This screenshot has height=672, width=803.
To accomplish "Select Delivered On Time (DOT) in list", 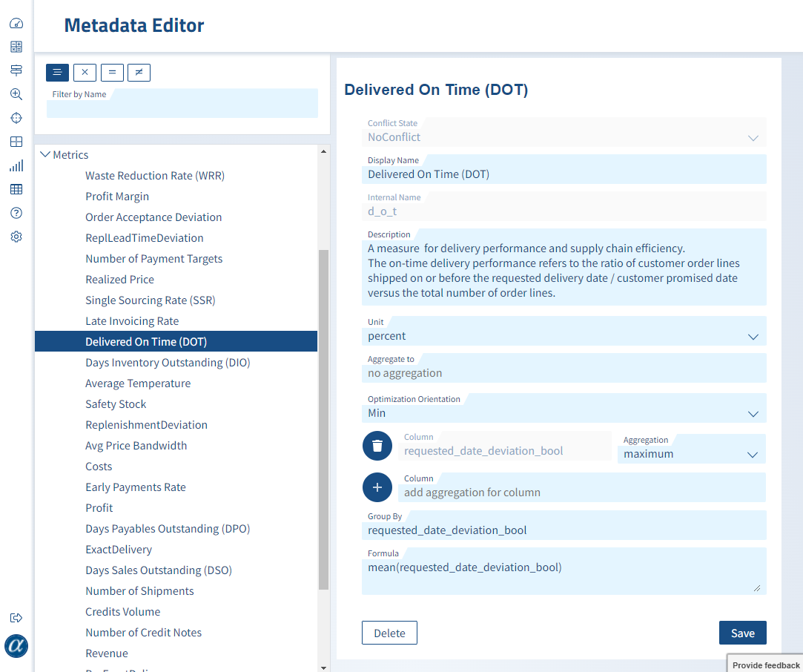I will click(x=176, y=341).
